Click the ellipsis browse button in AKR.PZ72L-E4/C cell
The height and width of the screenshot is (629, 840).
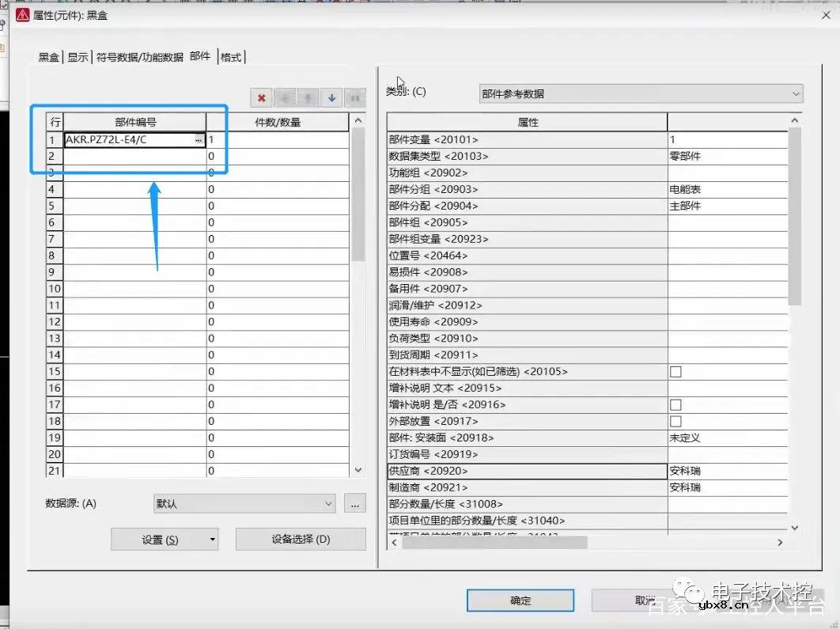pos(198,140)
